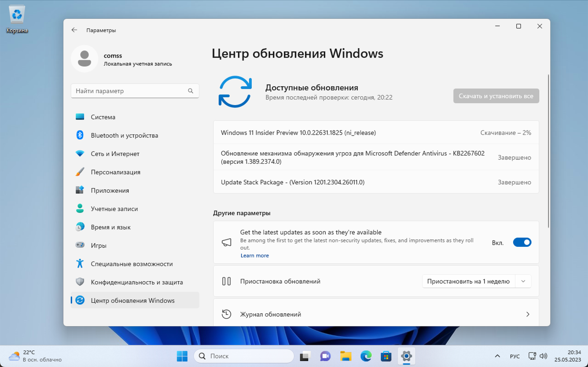The width and height of the screenshot is (588, 367).
Task: Click the Приложения apps icon
Action: [80, 190]
